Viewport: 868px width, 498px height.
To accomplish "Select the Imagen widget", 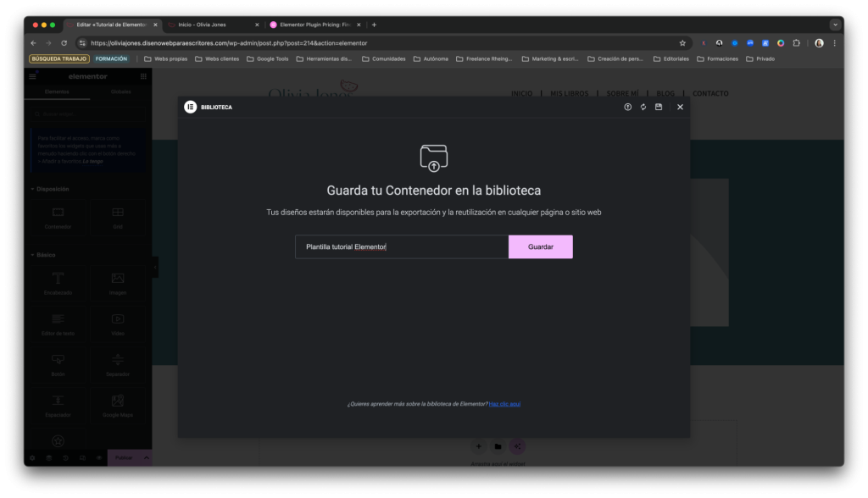I will point(119,282).
